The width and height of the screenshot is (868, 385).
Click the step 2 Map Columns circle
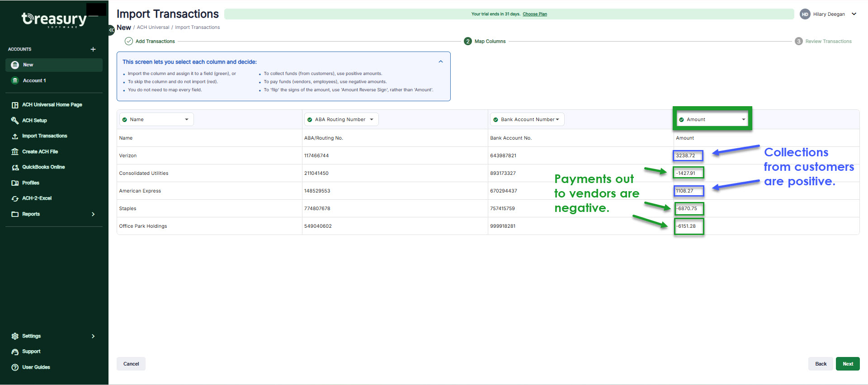click(x=468, y=41)
